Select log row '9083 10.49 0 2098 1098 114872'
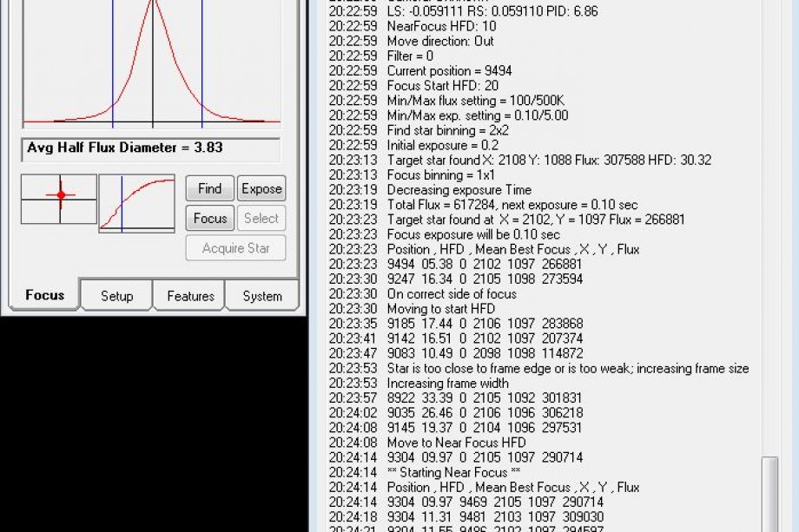The height and width of the screenshot is (532, 799). click(x=456, y=353)
